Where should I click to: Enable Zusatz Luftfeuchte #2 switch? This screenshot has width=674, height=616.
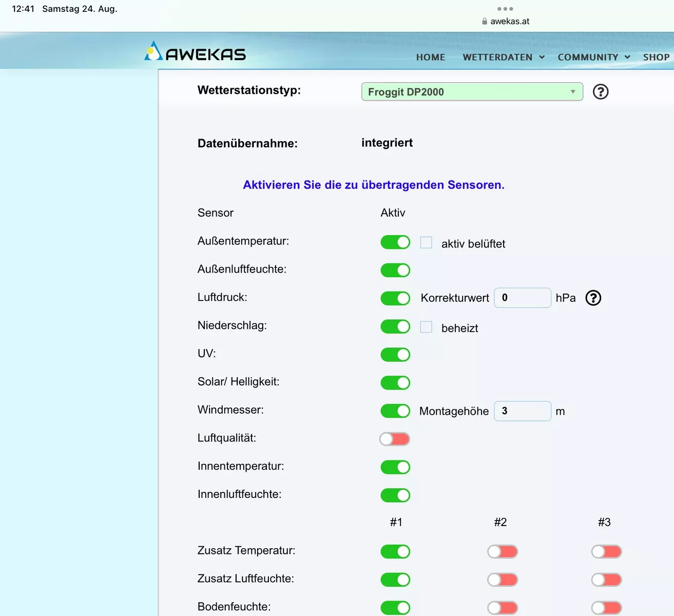(503, 580)
